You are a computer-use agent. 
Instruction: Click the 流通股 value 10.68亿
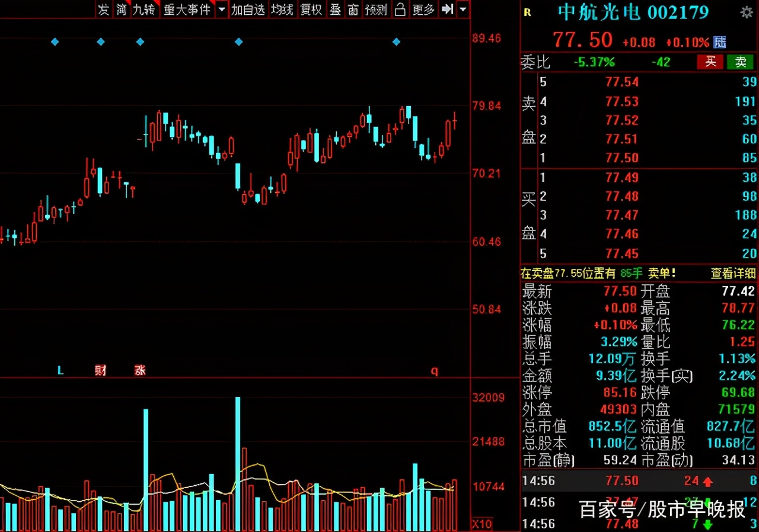tap(731, 443)
